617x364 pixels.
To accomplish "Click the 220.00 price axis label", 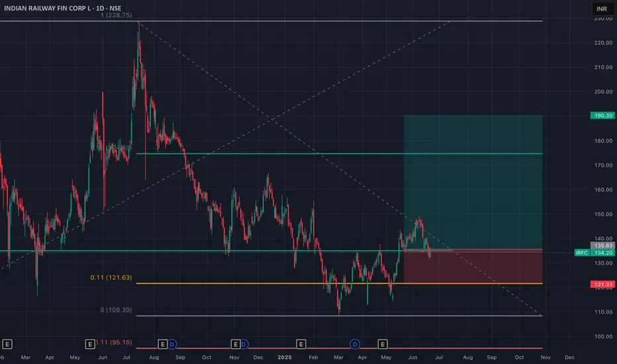I will [603, 43].
